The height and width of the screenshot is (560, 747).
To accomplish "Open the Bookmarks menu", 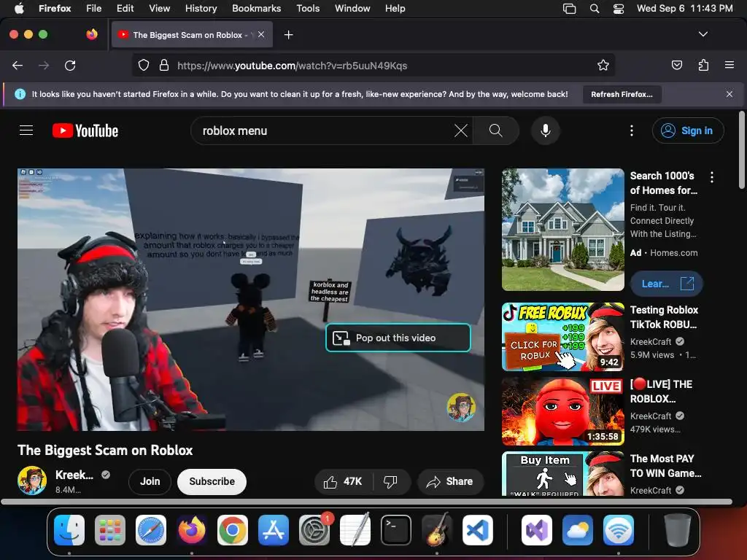I will (x=256, y=8).
